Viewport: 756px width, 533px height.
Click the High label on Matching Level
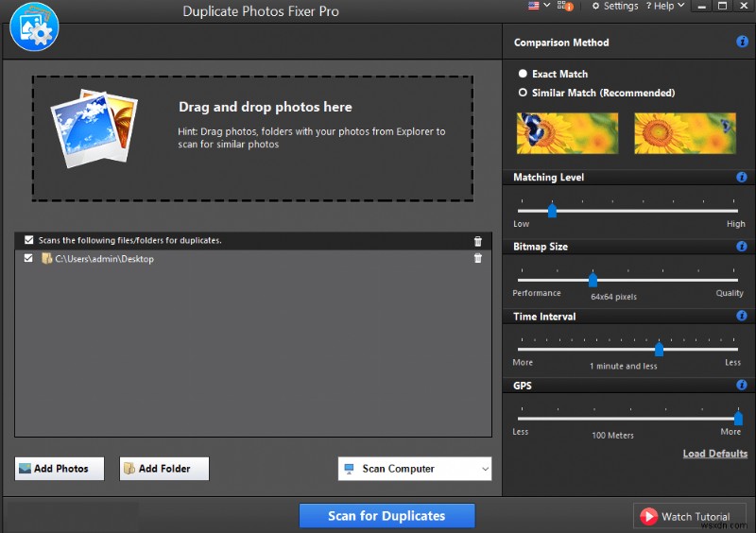click(736, 224)
